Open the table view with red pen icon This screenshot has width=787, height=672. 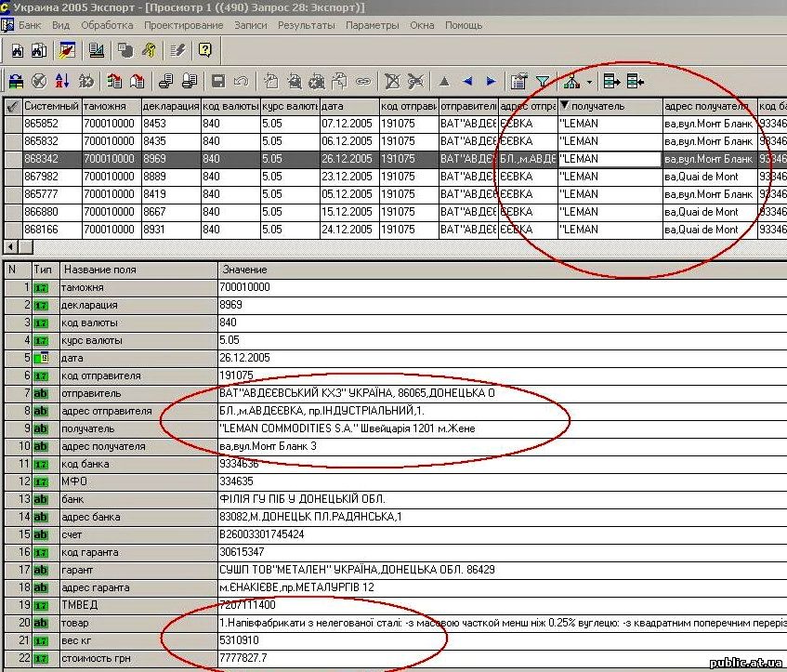coord(67,50)
